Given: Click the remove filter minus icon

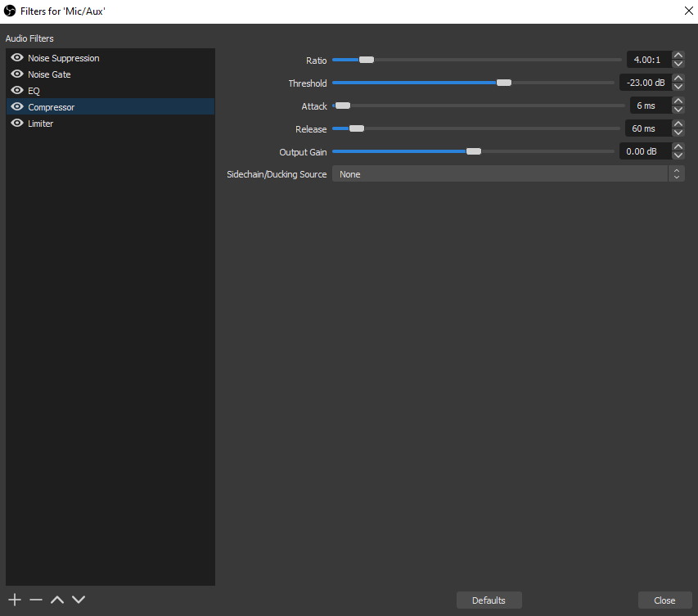Looking at the screenshot, I should (36, 600).
